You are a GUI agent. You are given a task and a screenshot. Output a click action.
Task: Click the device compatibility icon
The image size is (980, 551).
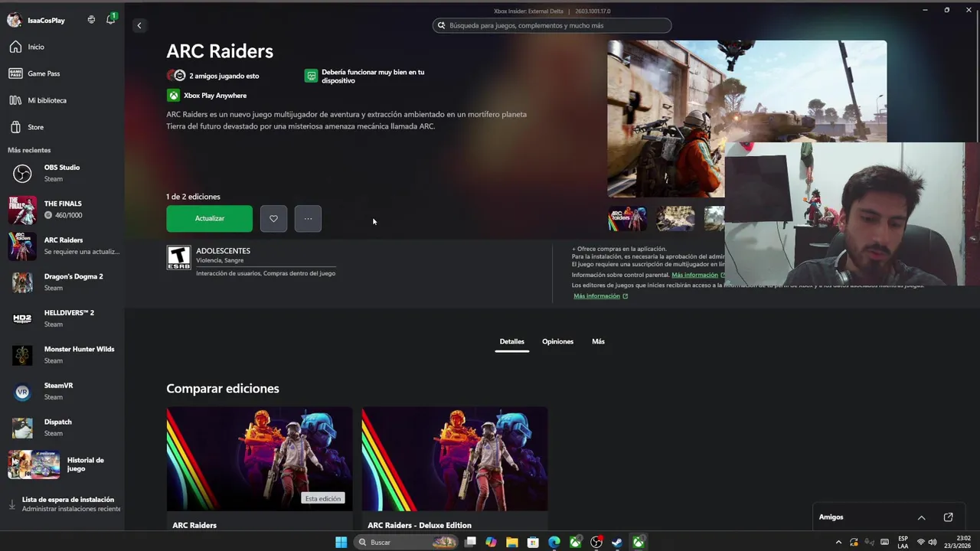[311, 76]
